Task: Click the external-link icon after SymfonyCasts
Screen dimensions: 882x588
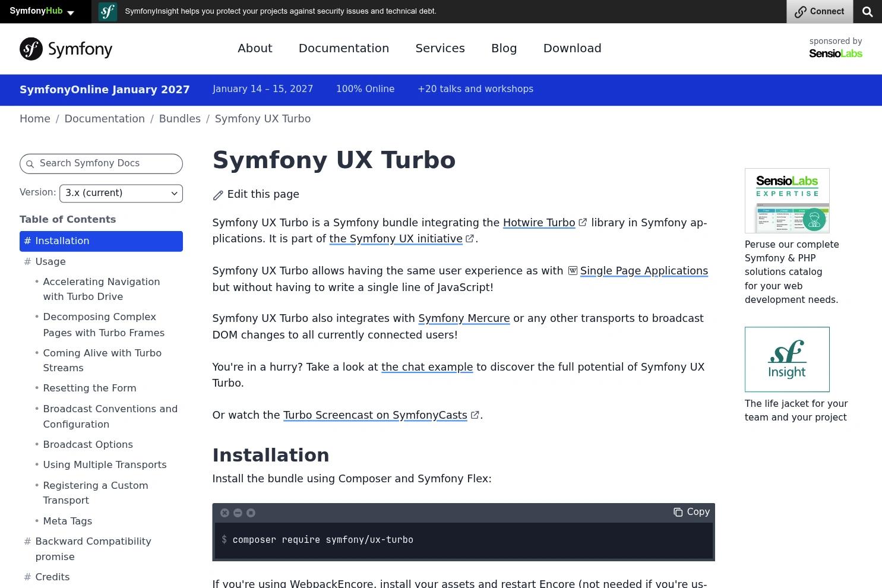Action: coord(475,415)
